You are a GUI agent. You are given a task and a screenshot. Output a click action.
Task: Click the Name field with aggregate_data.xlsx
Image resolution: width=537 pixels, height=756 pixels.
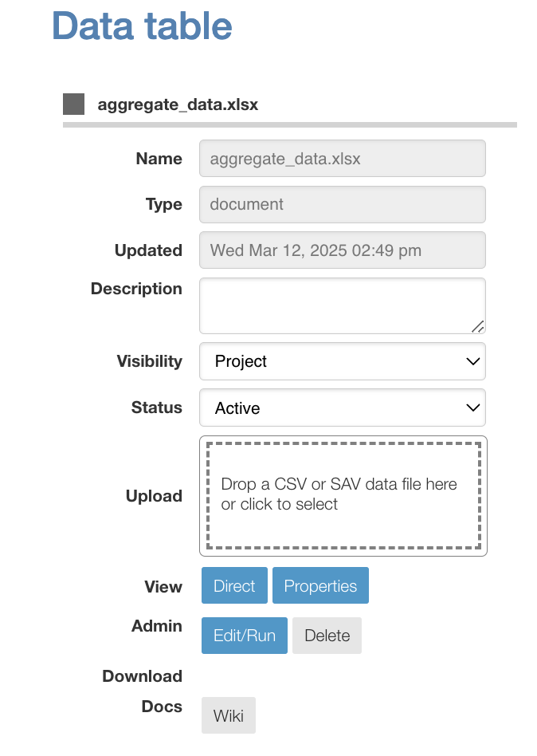(343, 158)
